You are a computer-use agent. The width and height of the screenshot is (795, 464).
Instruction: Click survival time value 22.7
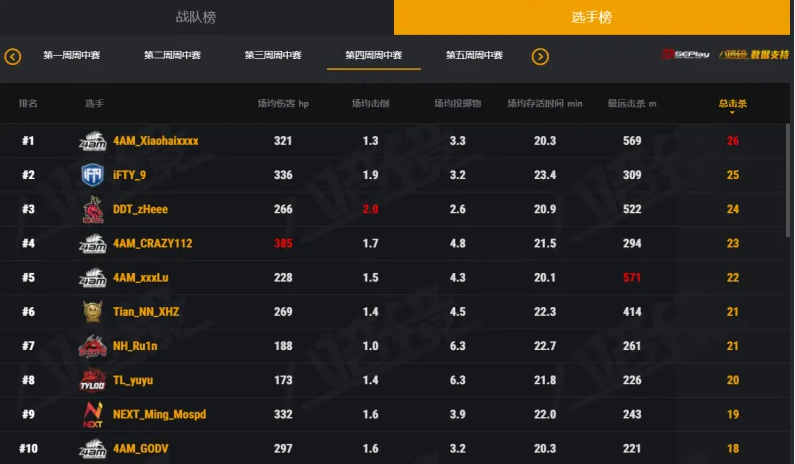coord(545,346)
